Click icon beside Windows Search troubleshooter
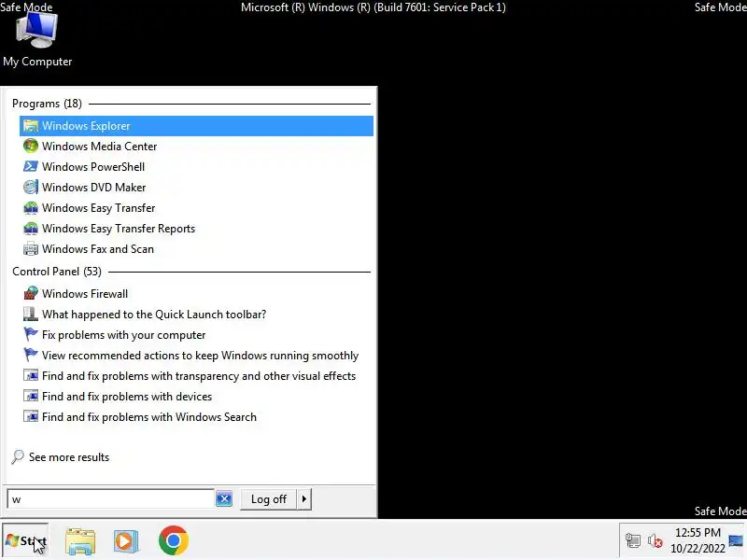Viewport: 747px width, 560px height. [x=31, y=416]
